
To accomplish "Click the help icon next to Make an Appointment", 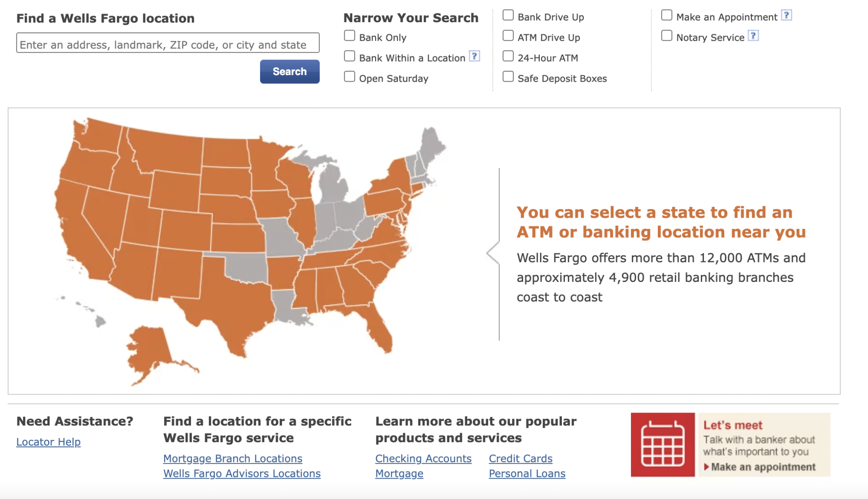I will 787,15.
